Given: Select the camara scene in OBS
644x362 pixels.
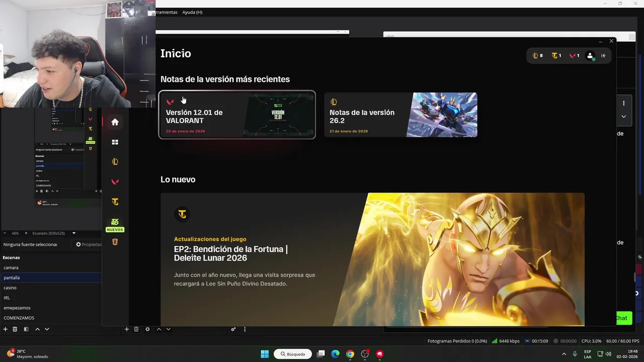Looking at the screenshot, I should point(51,267).
